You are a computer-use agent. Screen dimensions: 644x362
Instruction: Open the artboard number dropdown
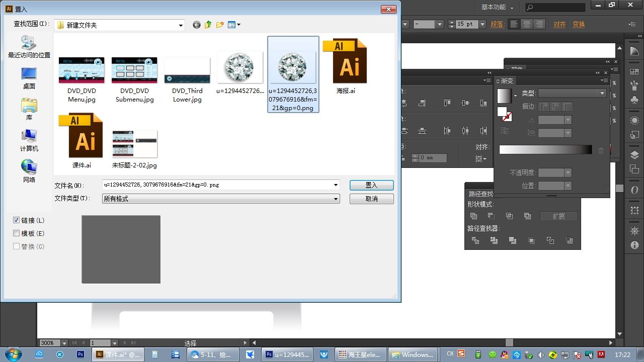pos(115,343)
